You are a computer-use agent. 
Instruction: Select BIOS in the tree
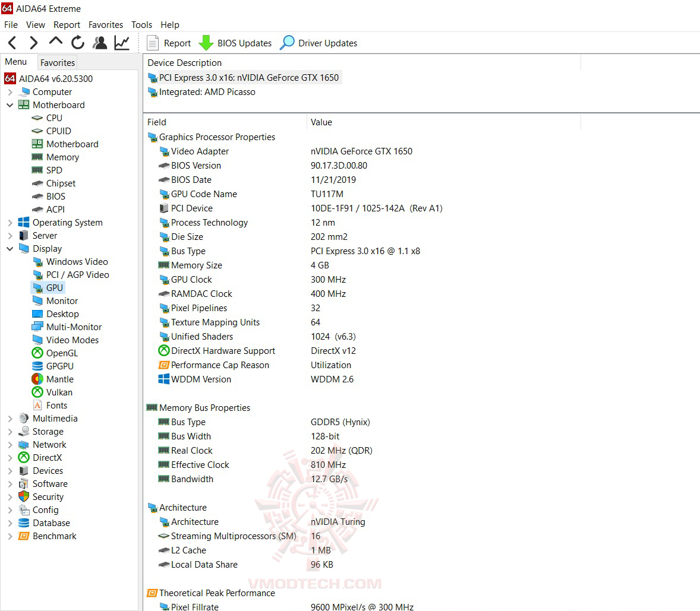tap(55, 196)
